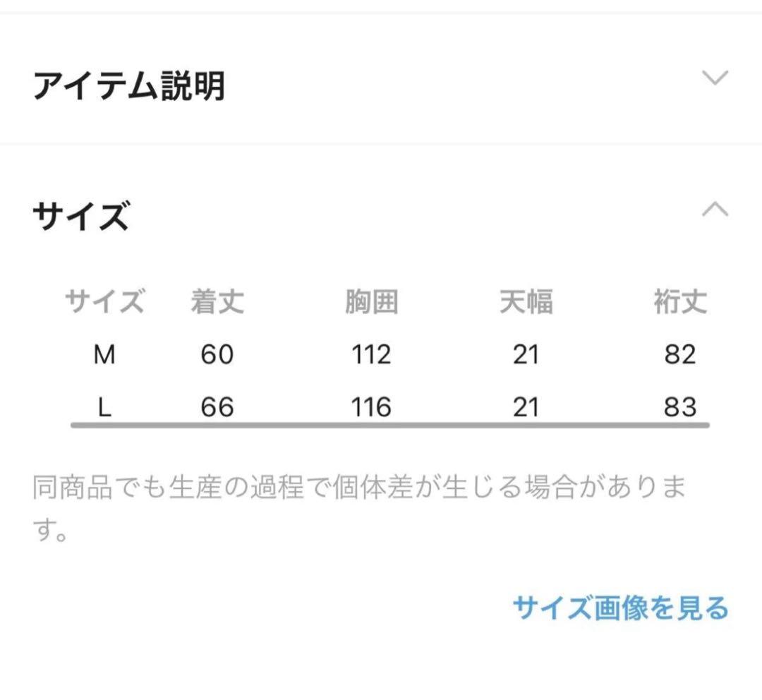
Task: Click the 胸囲 column header
Action: (x=373, y=302)
